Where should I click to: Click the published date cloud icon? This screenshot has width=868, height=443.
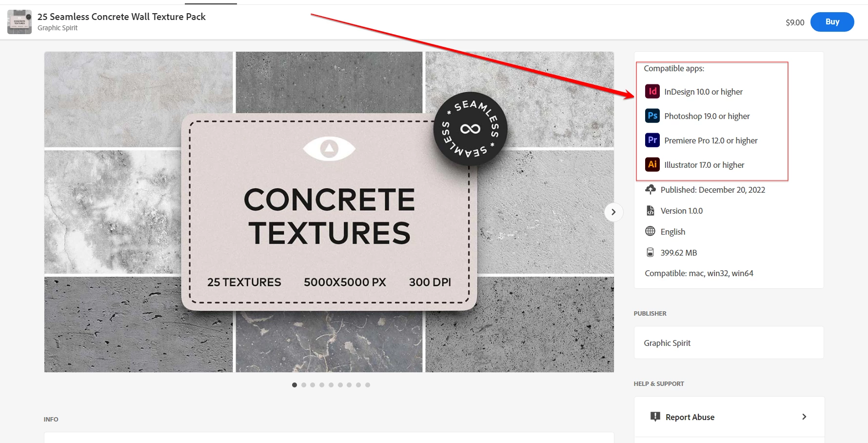tap(650, 189)
